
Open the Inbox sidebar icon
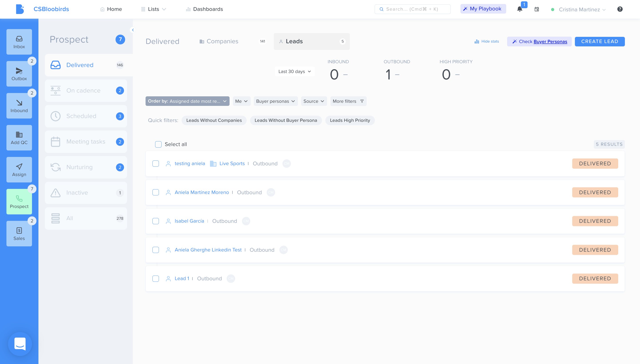pyautogui.click(x=19, y=42)
